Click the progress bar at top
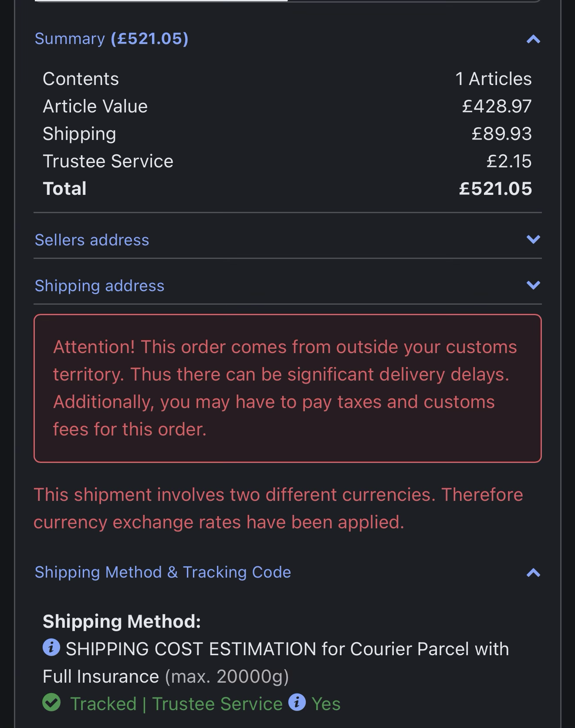Viewport: 575px width, 728px height. pyautogui.click(x=287, y=1)
